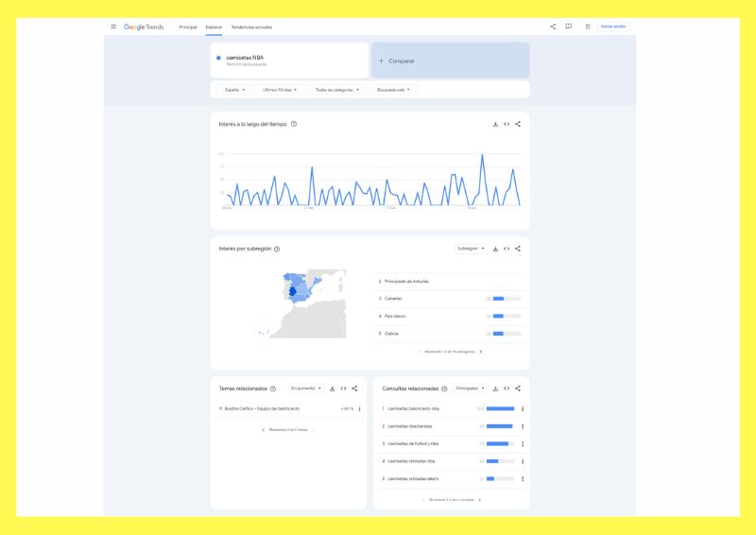The height and width of the screenshot is (535, 756).
Task: Open the feedback icon in header
Action: pos(569,26)
